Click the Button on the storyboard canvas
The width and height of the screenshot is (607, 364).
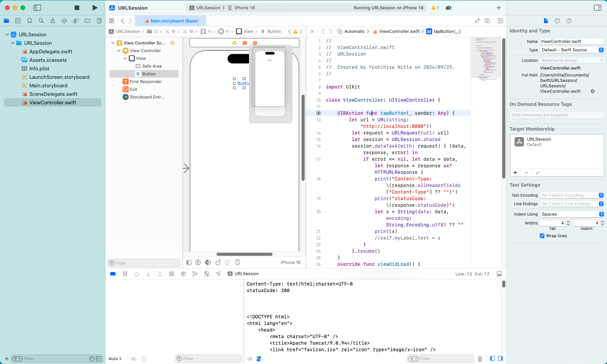coord(242,83)
